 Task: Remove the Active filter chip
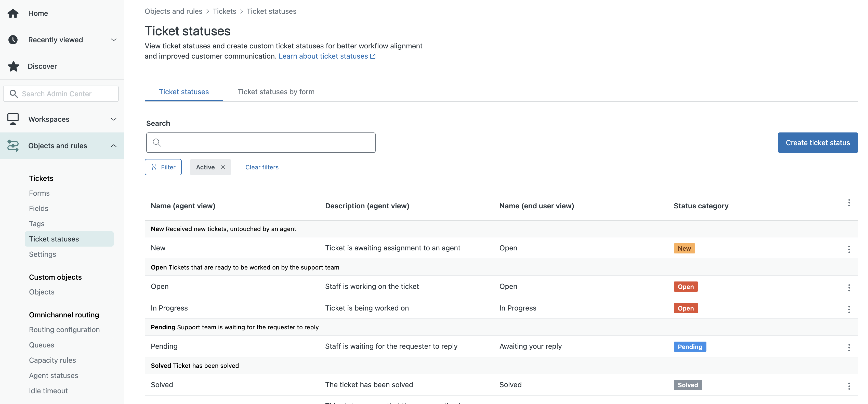tap(223, 167)
